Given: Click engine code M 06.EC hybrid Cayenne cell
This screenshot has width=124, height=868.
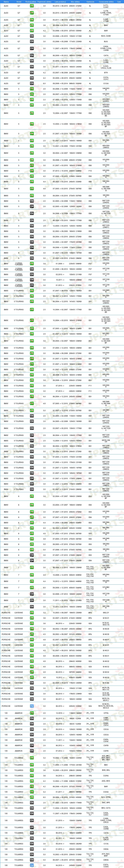Looking at the screenshot, I should pyautogui.click(x=106, y=706).
